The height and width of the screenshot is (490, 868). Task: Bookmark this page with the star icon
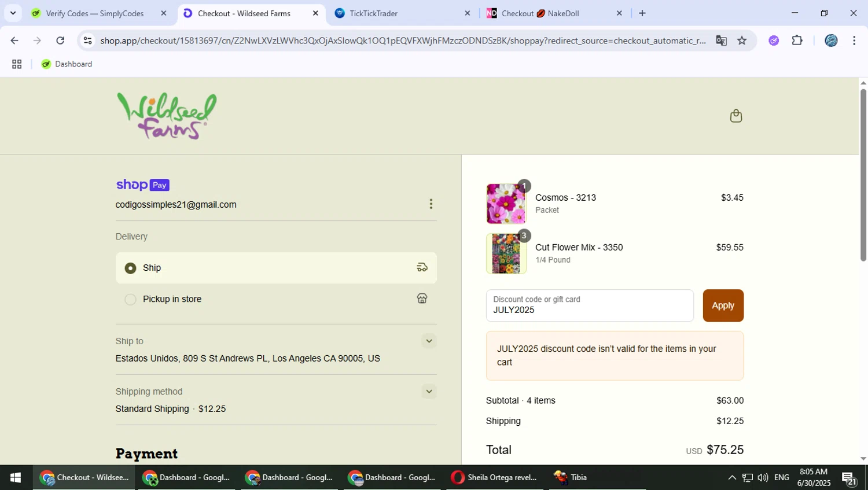742,40
